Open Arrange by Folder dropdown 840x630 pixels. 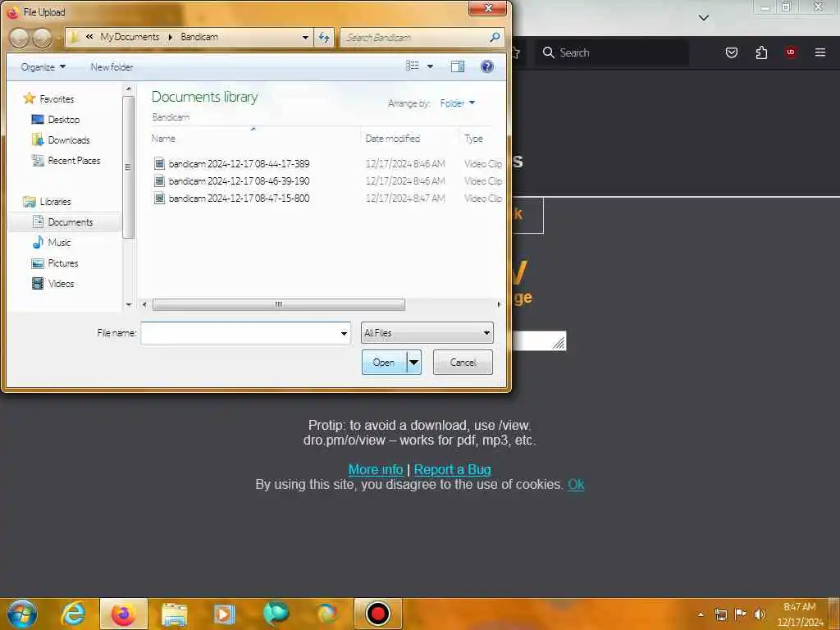(x=457, y=103)
